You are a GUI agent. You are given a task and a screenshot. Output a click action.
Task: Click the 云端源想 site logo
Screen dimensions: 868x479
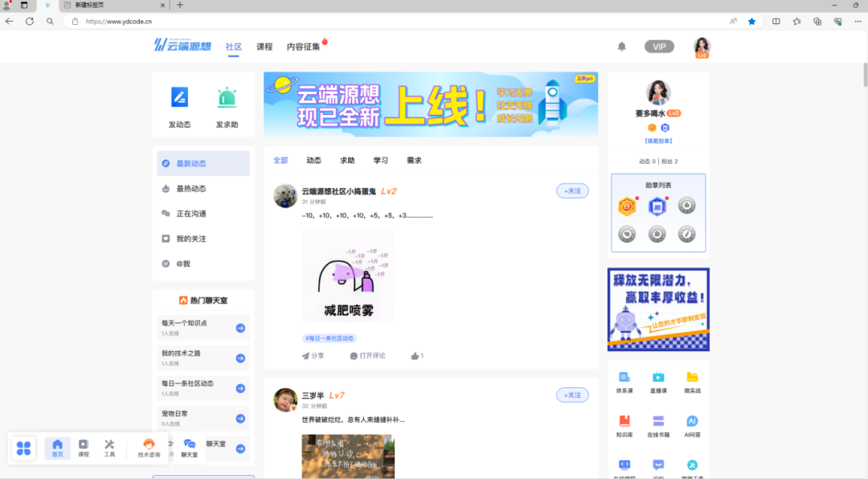(x=182, y=46)
